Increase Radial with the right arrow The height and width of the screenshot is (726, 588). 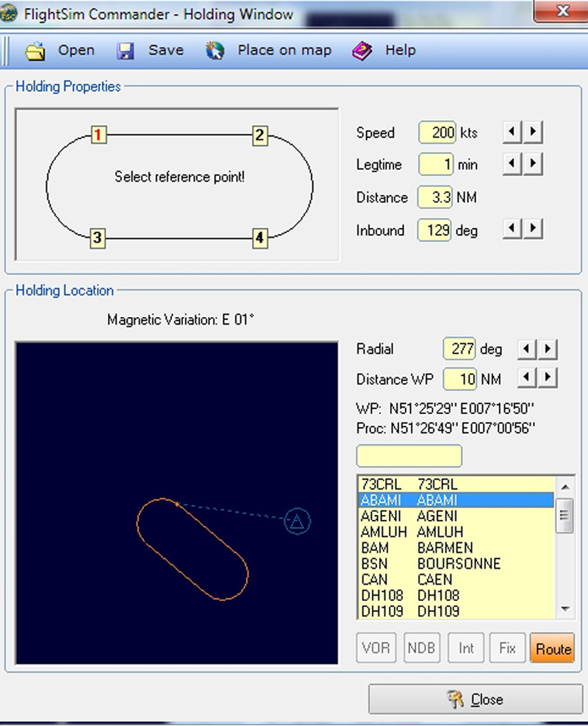pyautogui.click(x=548, y=349)
